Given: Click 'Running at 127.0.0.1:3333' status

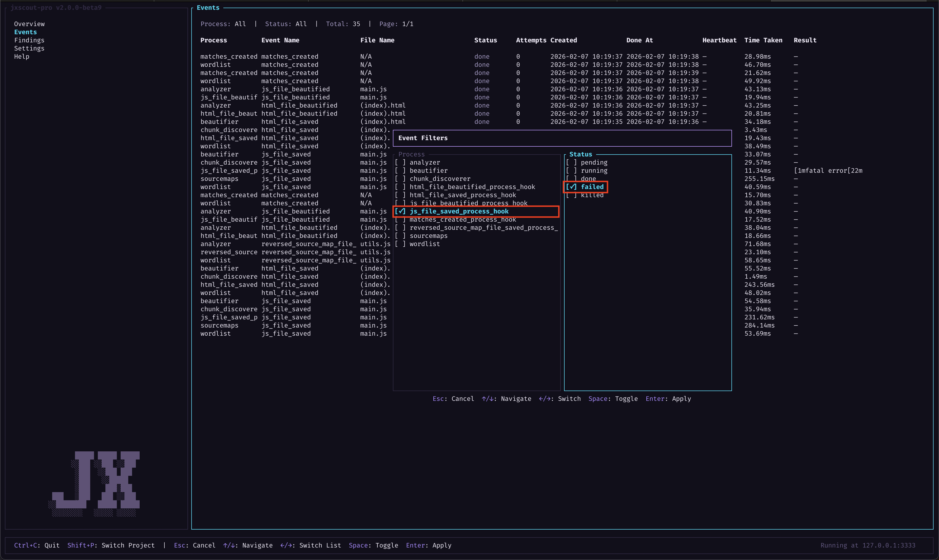Looking at the screenshot, I should tap(868, 545).
